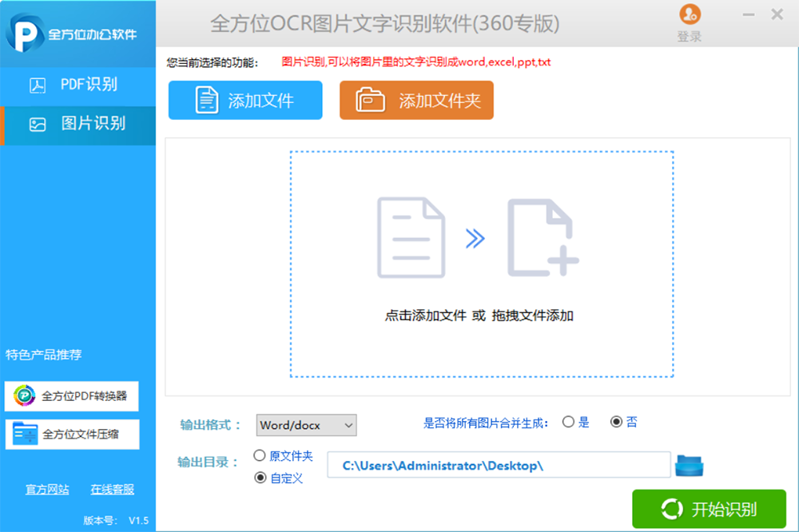
Task: Click the browse output folder icon
Action: 689,466
